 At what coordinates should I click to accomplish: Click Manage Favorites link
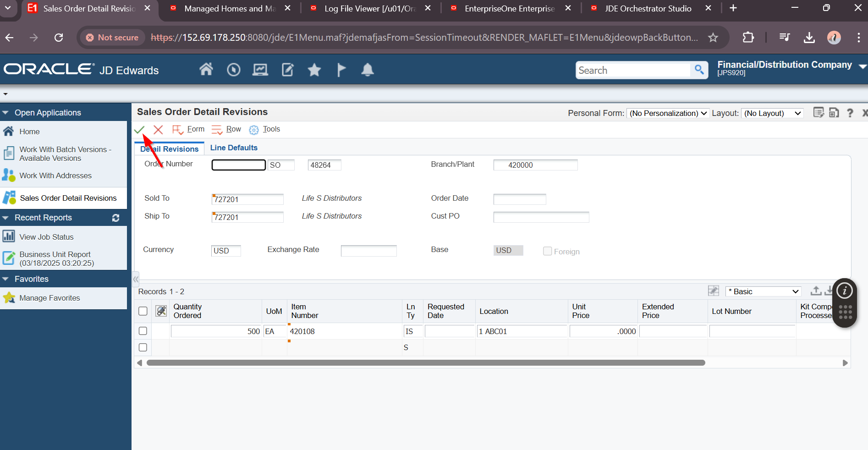coord(49,298)
